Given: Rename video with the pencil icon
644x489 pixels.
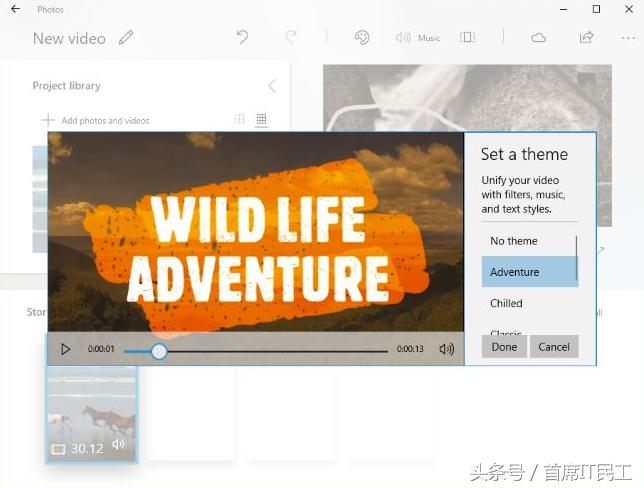Looking at the screenshot, I should (x=126, y=38).
